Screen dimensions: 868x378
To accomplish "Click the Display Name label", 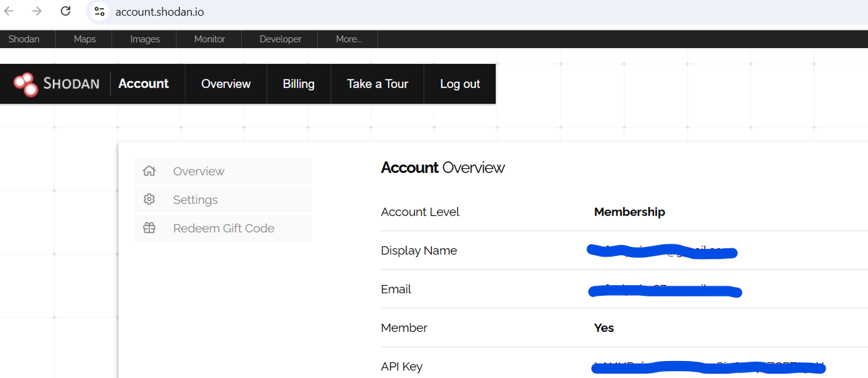I will (x=419, y=250).
